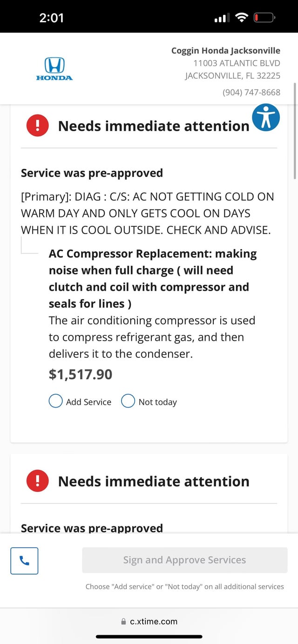
Task: Tap the battery indicator icon
Action: [x=264, y=17]
